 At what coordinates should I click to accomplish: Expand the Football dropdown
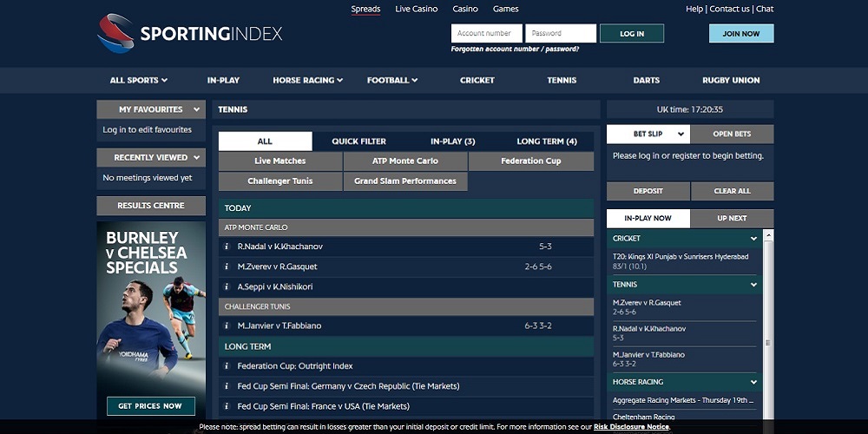392,80
